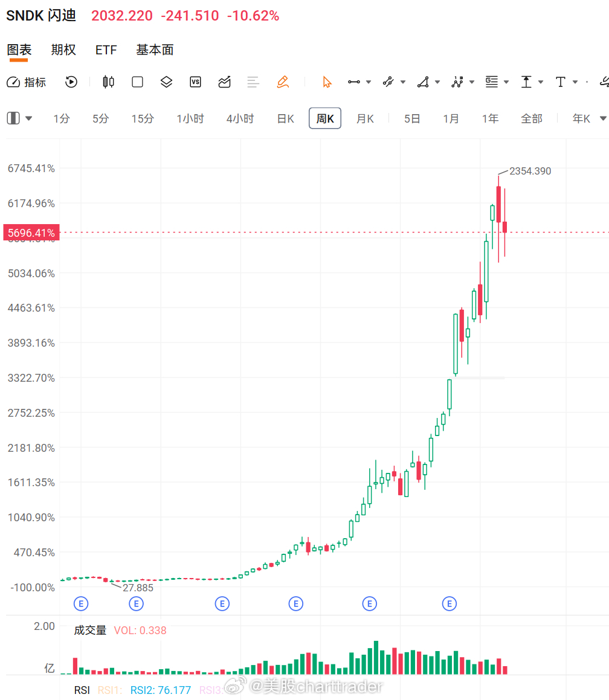Open the 期权 options tab

(x=63, y=50)
